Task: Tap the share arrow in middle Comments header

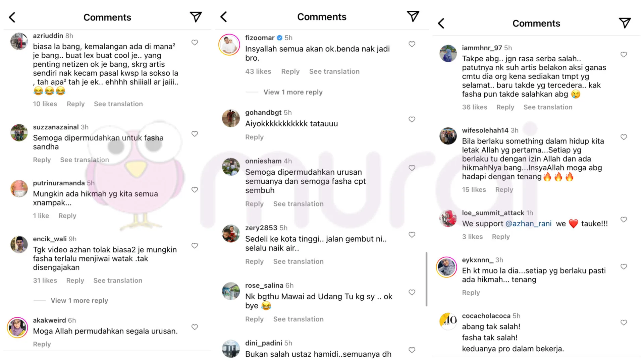Action: 413,16
